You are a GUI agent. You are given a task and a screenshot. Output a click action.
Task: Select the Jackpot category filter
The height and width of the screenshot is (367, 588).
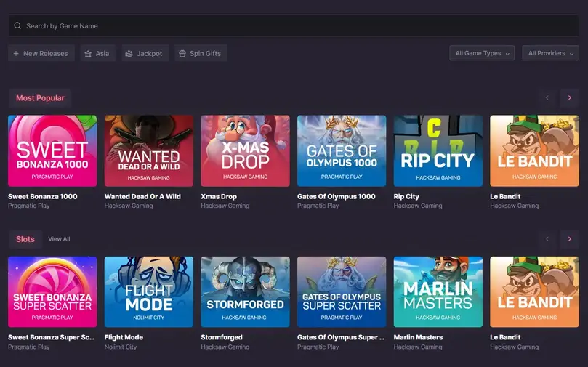[x=145, y=53]
